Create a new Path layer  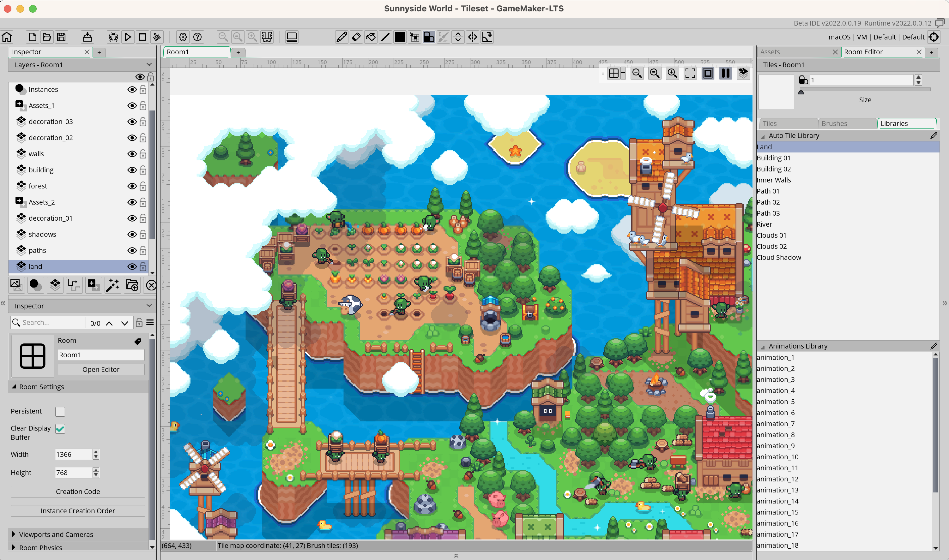coord(74,285)
